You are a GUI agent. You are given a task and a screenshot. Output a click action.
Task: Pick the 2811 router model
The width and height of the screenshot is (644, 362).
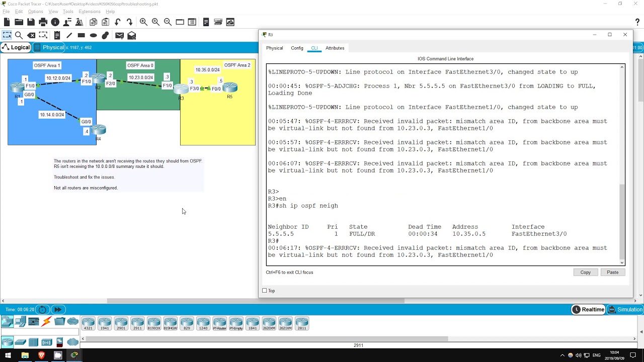coord(301,324)
